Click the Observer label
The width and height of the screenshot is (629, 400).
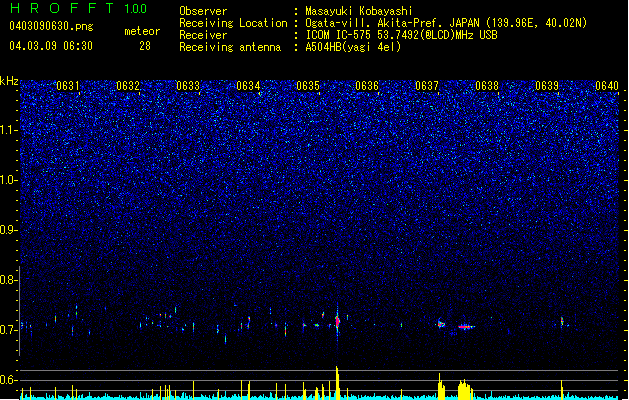click(x=203, y=11)
